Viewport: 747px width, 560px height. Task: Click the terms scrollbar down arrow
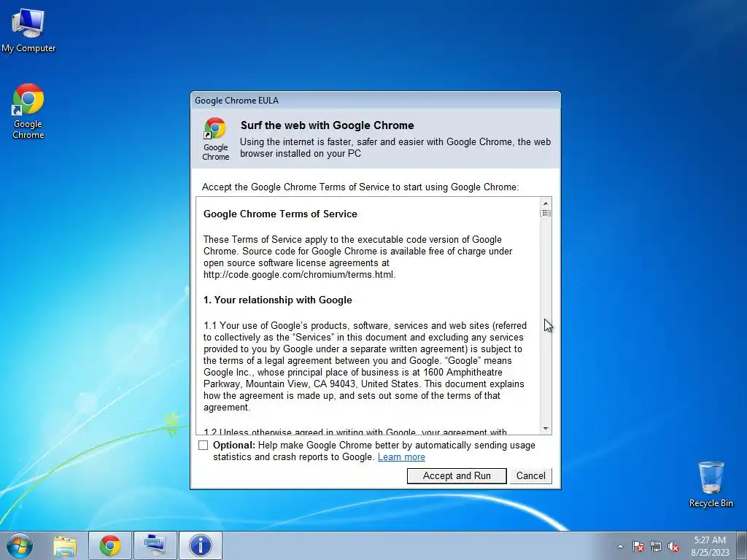pos(546,429)
